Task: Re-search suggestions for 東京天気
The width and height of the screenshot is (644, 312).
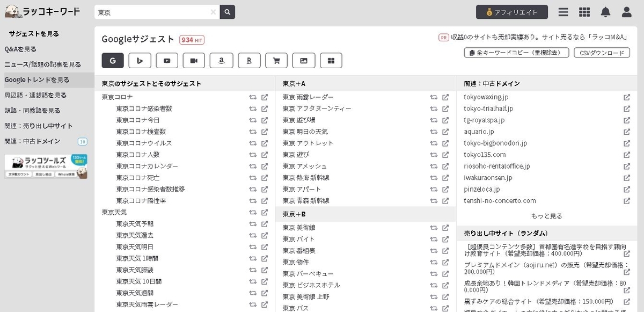Action: (x=253, y=212)
